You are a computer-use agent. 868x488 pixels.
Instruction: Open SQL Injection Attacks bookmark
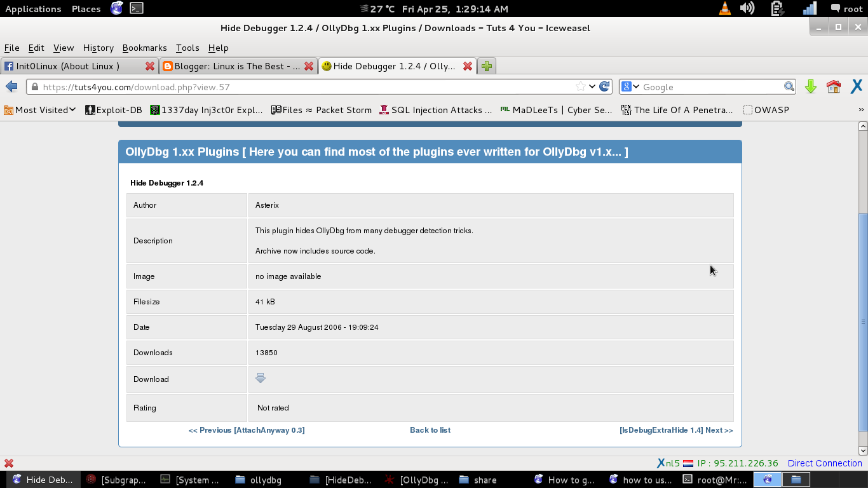pos(436,110)
